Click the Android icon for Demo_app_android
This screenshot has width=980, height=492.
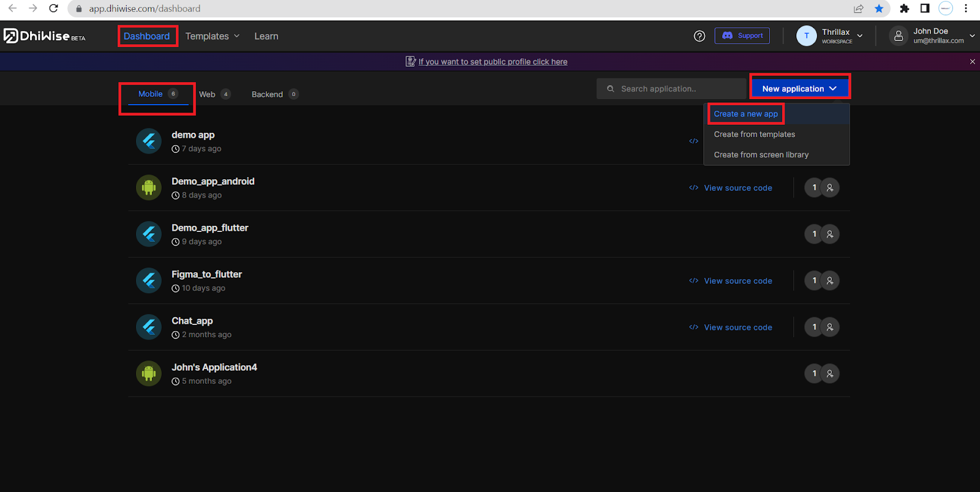(x=149, y=187)
